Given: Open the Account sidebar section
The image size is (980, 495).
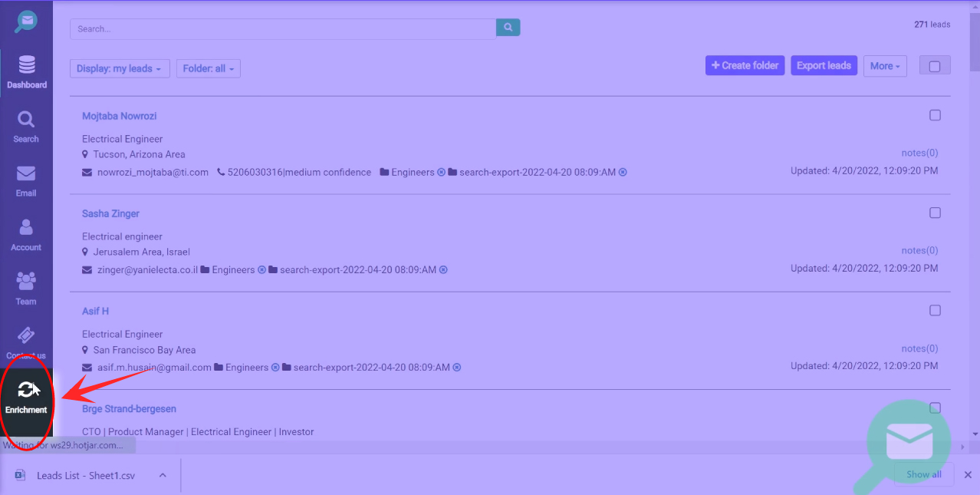Looking at the screenshot, I should point(26,235).
